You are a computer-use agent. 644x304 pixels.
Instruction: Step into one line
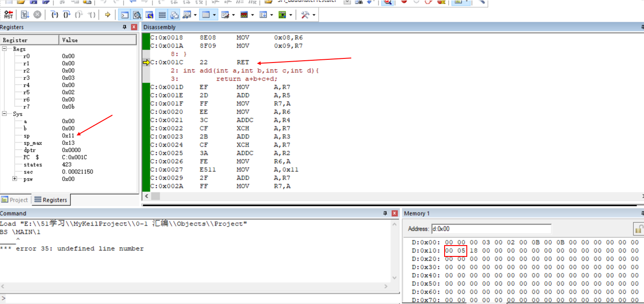point(55,14)
